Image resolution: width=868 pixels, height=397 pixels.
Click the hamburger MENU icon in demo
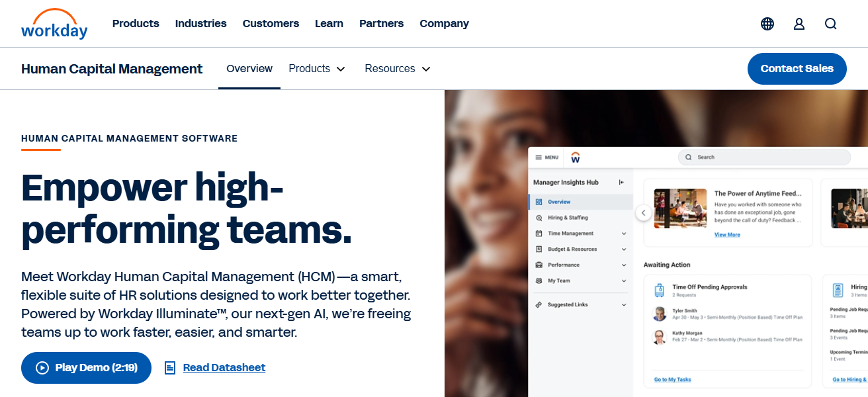coord(539,157)
